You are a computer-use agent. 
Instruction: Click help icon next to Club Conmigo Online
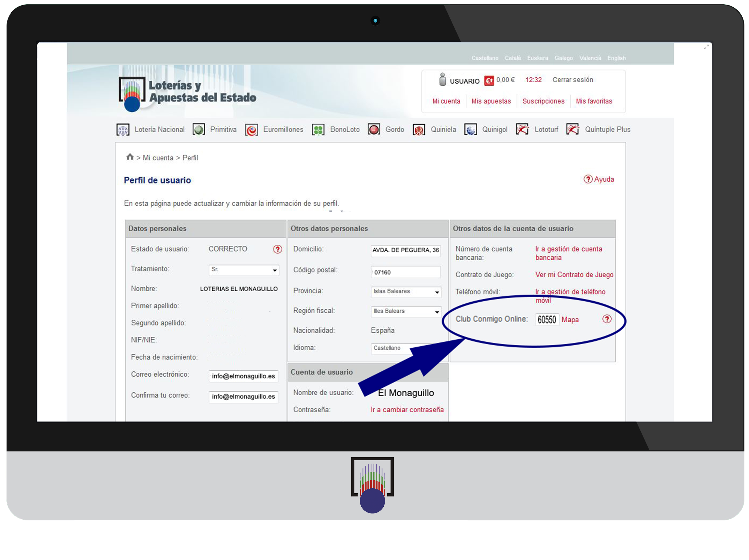pos(607,319)
